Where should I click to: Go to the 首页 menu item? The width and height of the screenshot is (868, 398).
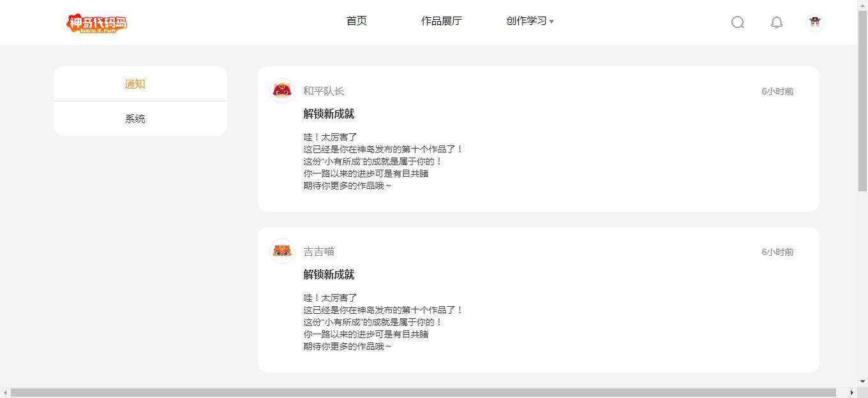(357, 21)
